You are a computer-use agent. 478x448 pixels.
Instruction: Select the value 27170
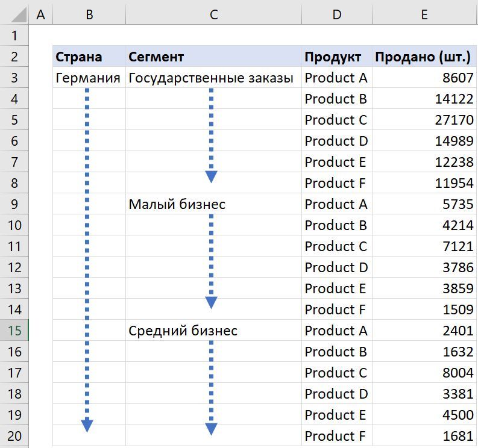point(424,120)
